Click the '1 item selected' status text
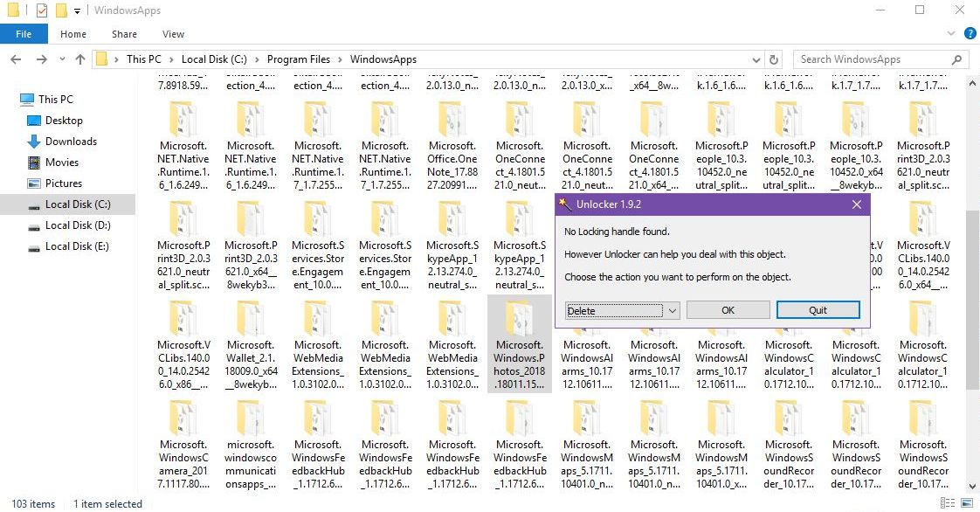 tap(107, 504)
